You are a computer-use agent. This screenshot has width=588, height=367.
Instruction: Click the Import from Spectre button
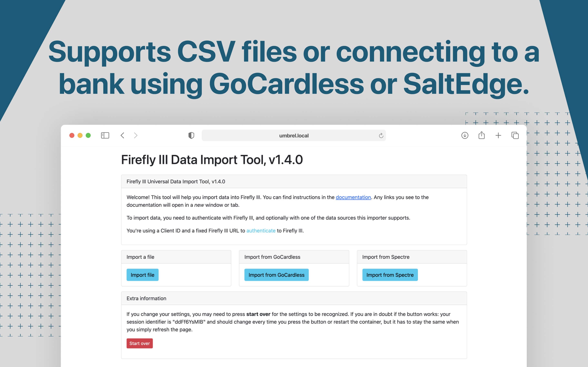(390, 275)
